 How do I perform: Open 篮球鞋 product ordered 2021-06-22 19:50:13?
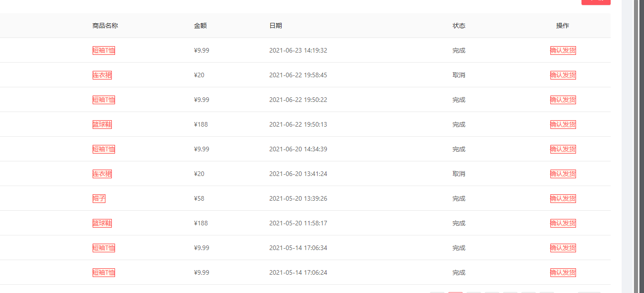click(102, 124)
